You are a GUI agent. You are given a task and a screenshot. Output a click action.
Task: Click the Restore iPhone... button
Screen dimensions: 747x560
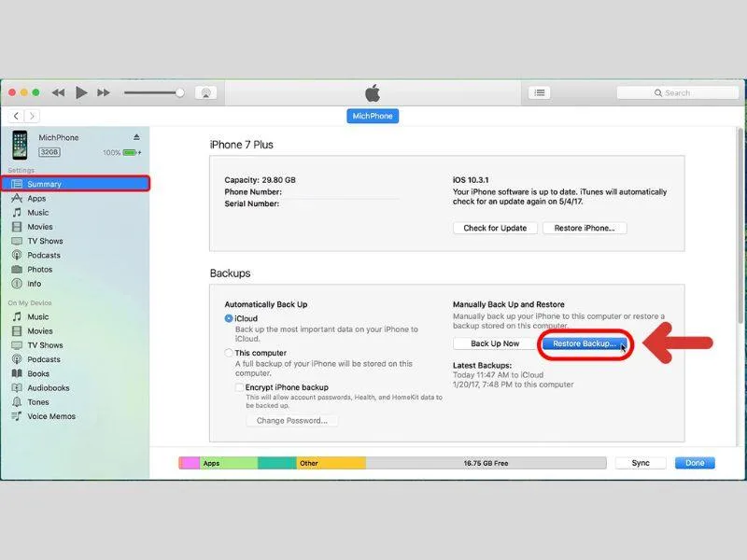tap(585, 228)
